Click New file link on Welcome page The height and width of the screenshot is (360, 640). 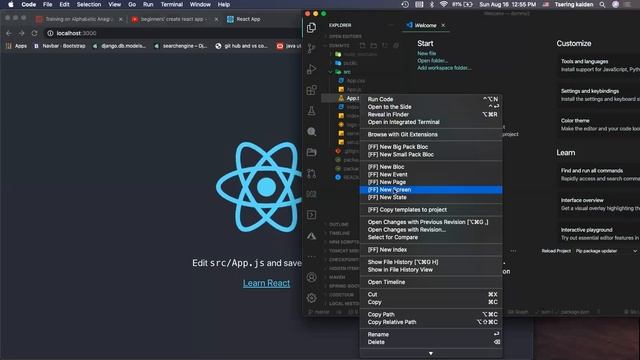427,53
